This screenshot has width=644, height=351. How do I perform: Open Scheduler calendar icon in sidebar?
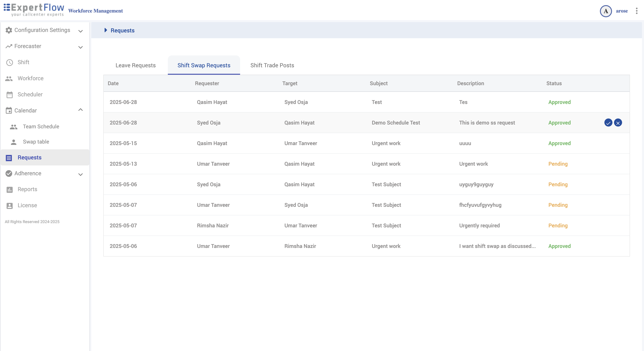pyautogui.click(x=9, y=95)
